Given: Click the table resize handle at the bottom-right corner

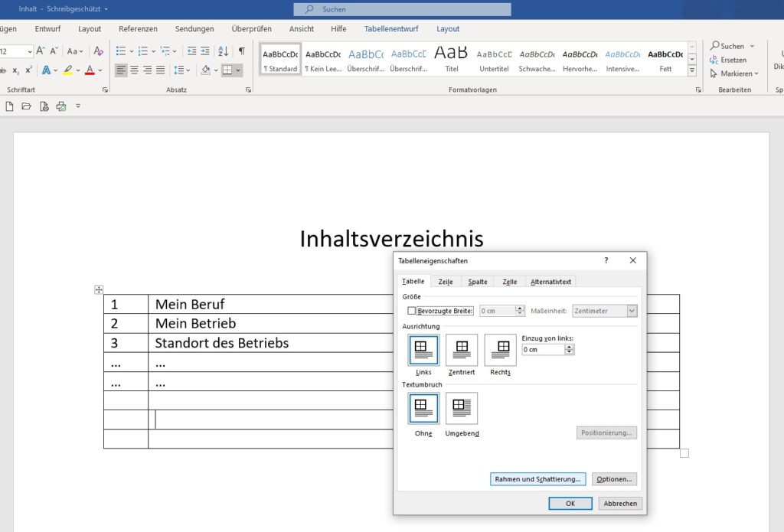Looking at the screenshot, I should (x=684, y=453).
